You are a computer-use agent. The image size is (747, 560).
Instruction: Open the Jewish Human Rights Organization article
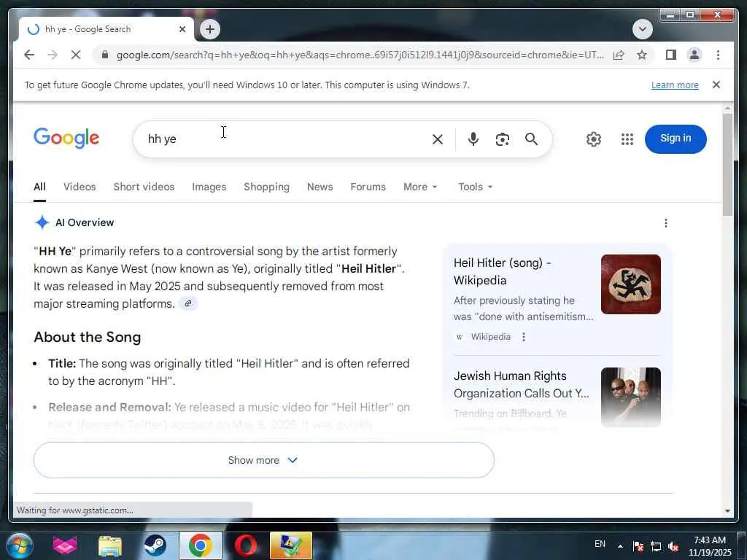coord(522,385)
